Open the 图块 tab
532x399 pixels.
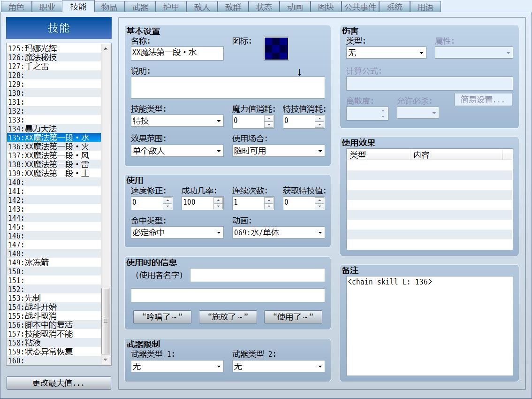[326, 7]
